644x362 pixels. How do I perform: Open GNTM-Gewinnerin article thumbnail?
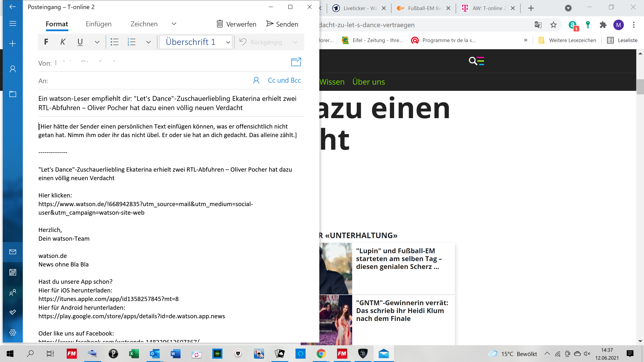[335, 320]
